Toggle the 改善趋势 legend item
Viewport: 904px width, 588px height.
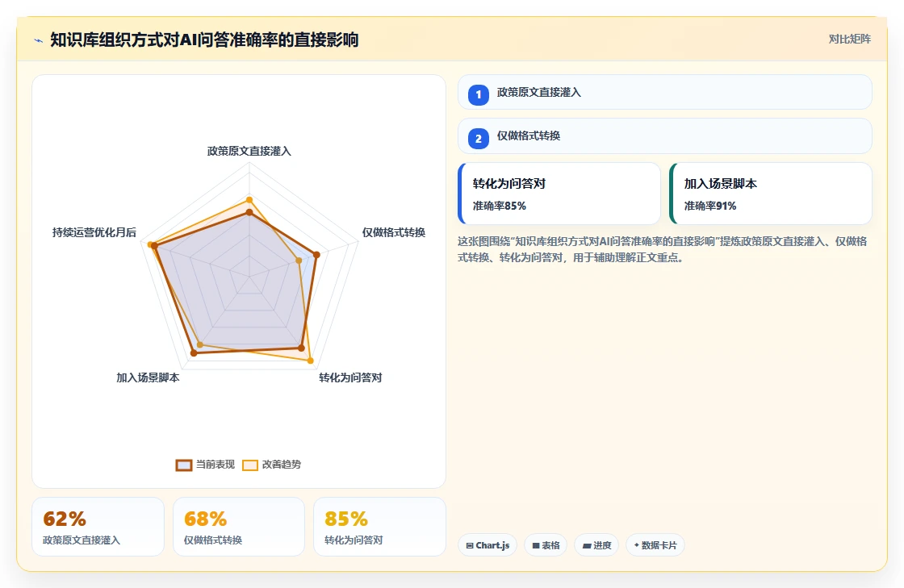coord(271,465)
